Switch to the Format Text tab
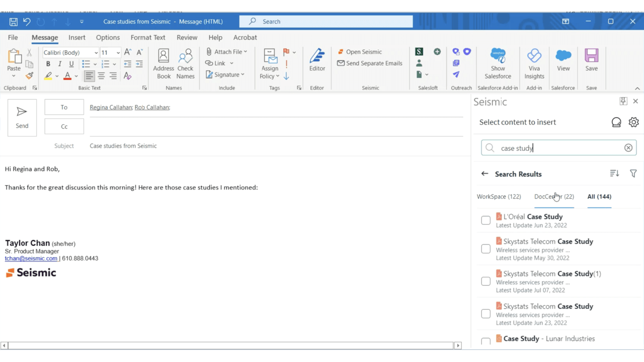The height and width of the screenshot is (362, 644). pos(148,37)
